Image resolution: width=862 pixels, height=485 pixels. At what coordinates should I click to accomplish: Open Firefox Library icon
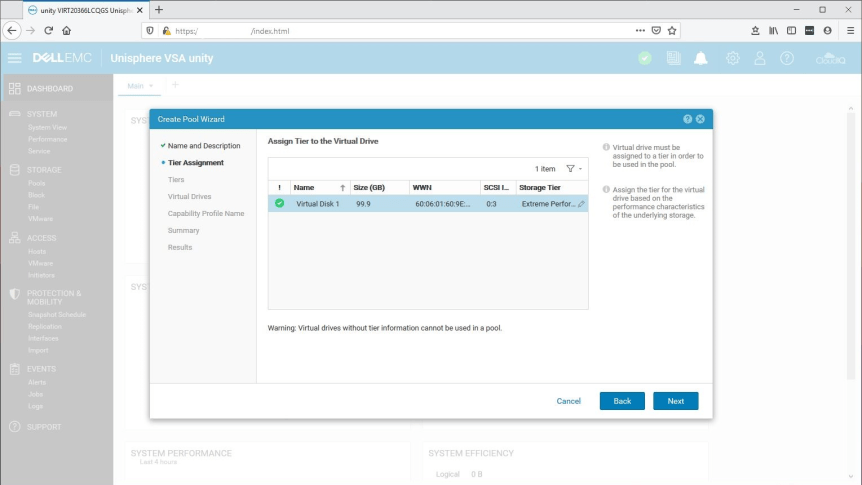[x=773, y=30]
